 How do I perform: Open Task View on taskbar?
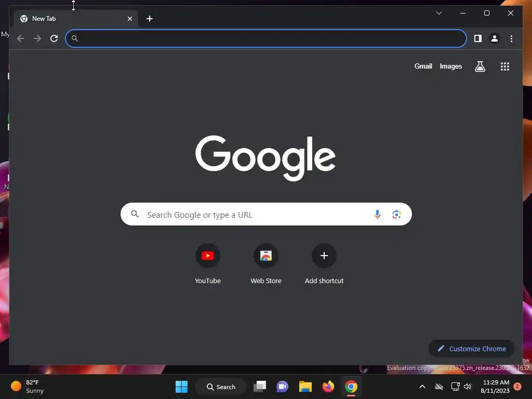coord(260,387)
